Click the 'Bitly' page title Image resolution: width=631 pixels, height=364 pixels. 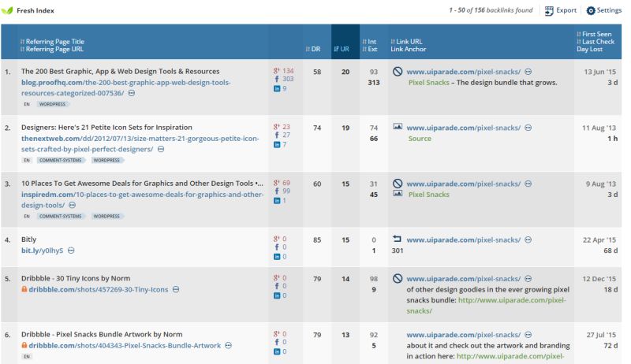pyautogui.click(x=28, y=239)
